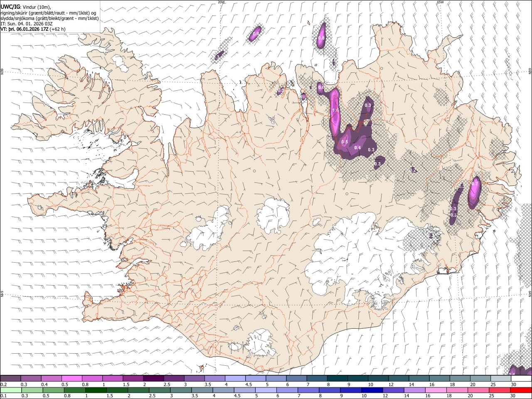
Task: Pick the bottom-row violet swatch starting at 12
Action: (x=393, y=390)
